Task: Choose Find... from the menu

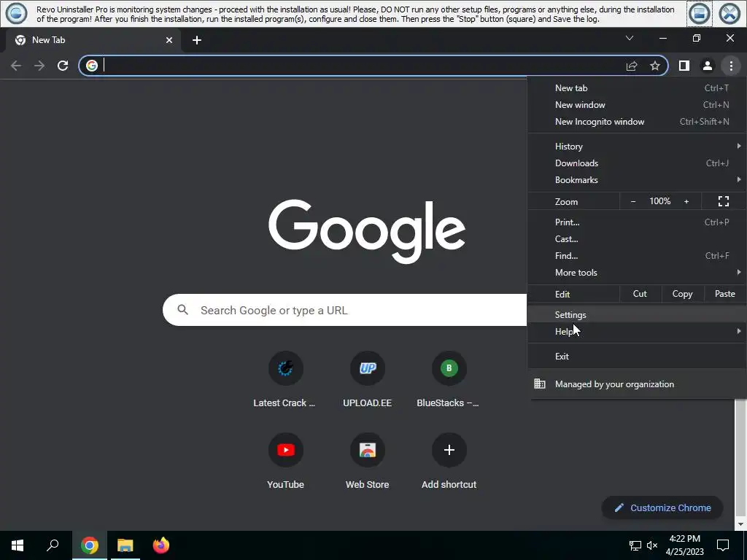Action: 637,256
